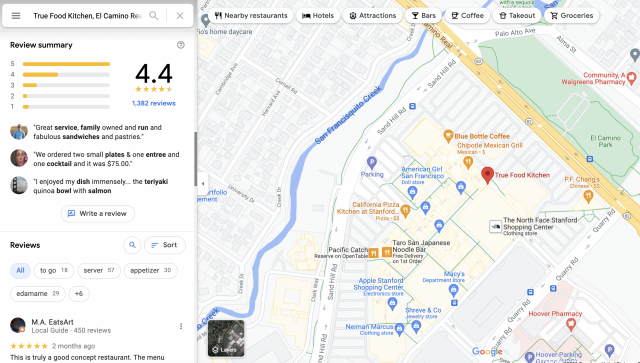Click the True Food Kitchen red pin
The height and width of the screenshot is (363, 640).
point(487,175)
